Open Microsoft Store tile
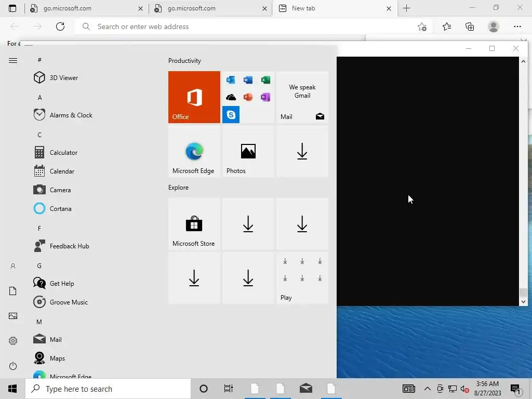Image resolution: width=532 pixels, height=399 pixels. click(194, 224)
